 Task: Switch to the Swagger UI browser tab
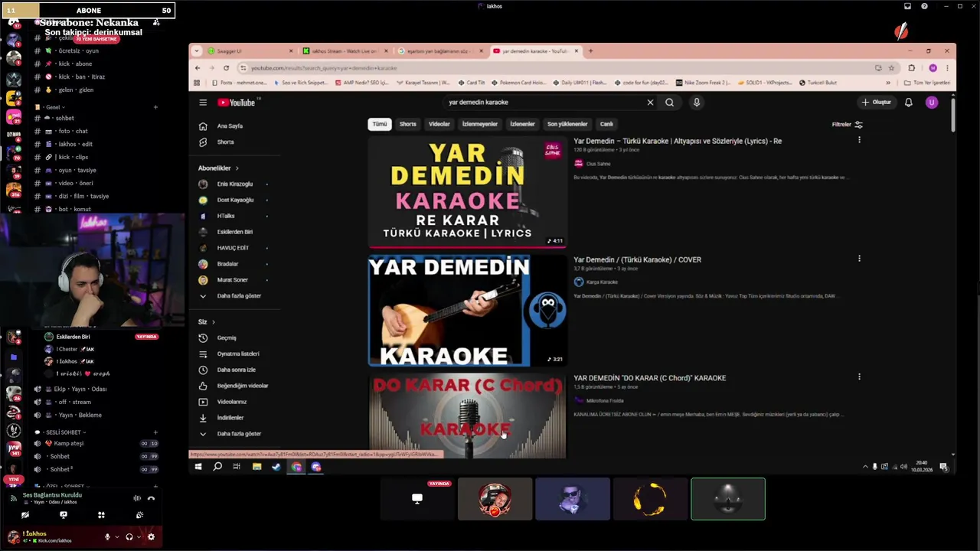coord(243,51)
